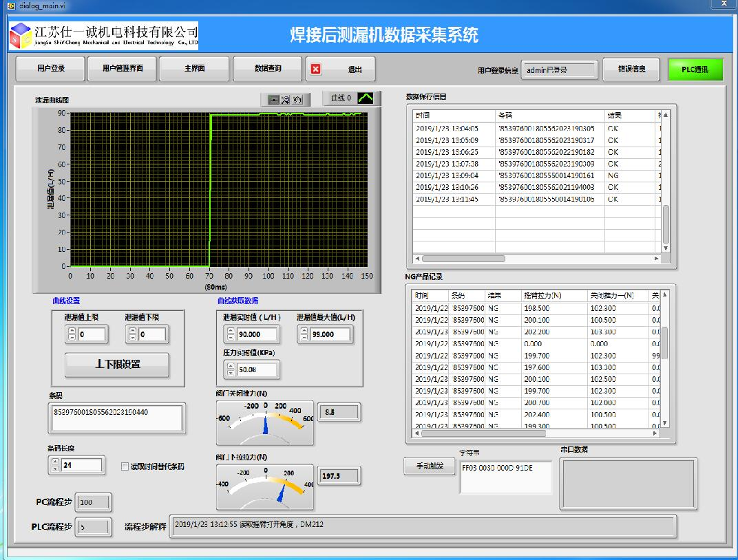The image size is (738, 560).
Task: Open the 用户登录 page
Action: click(51, 69)
